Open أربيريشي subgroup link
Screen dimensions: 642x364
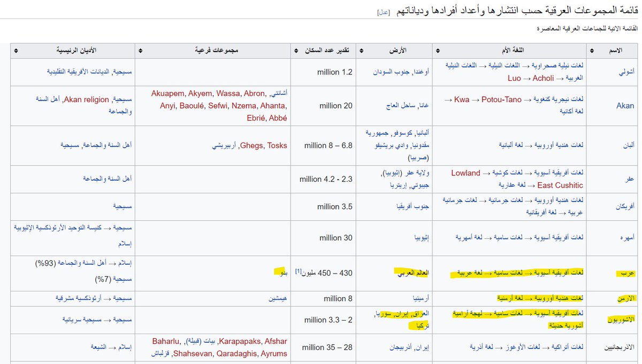(x=225, y=145)
